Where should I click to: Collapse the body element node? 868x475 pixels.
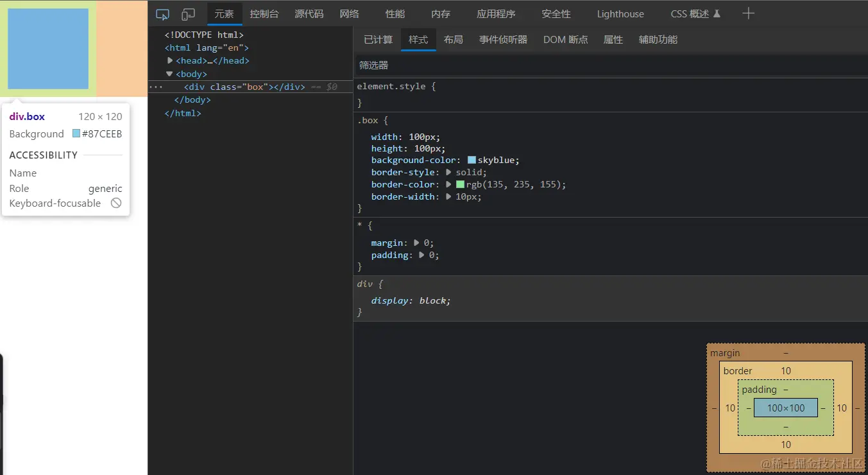click(x=169, y=74)
